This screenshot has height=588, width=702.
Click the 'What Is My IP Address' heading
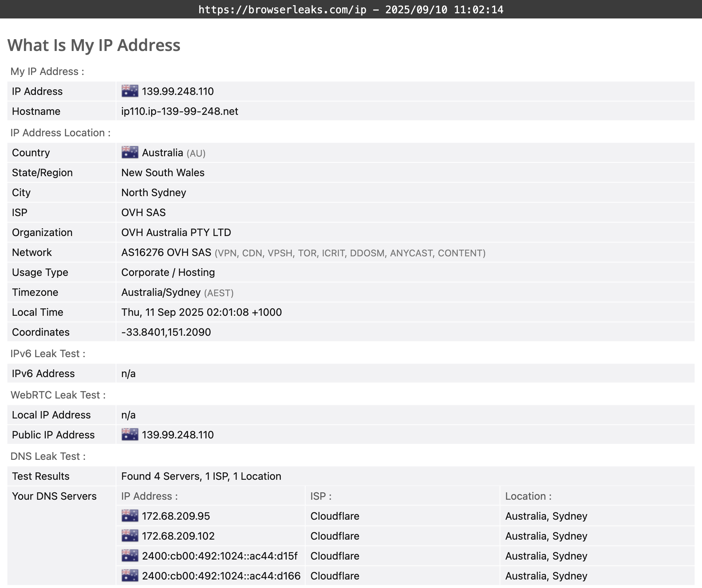coord(94,45)
